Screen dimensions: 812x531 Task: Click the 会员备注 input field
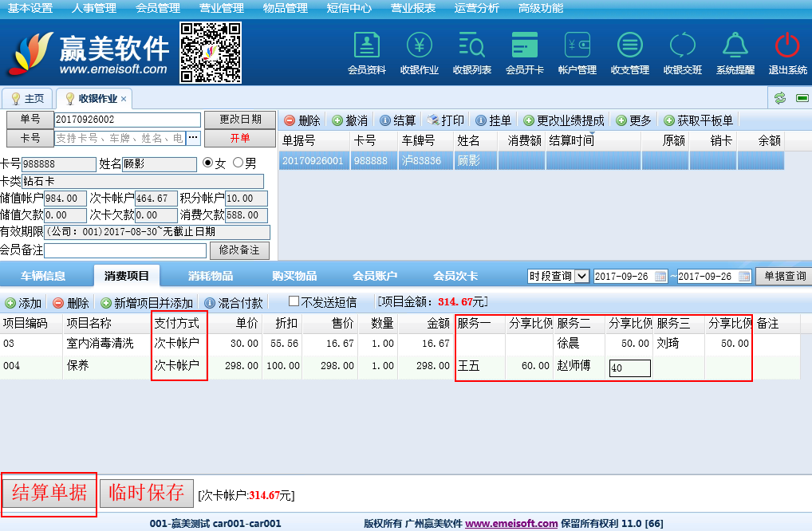(125, 250)
